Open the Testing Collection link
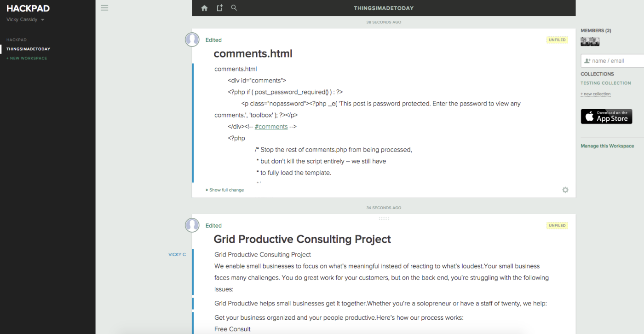Viewport: 644px width, 334px height. coord(605,83)
